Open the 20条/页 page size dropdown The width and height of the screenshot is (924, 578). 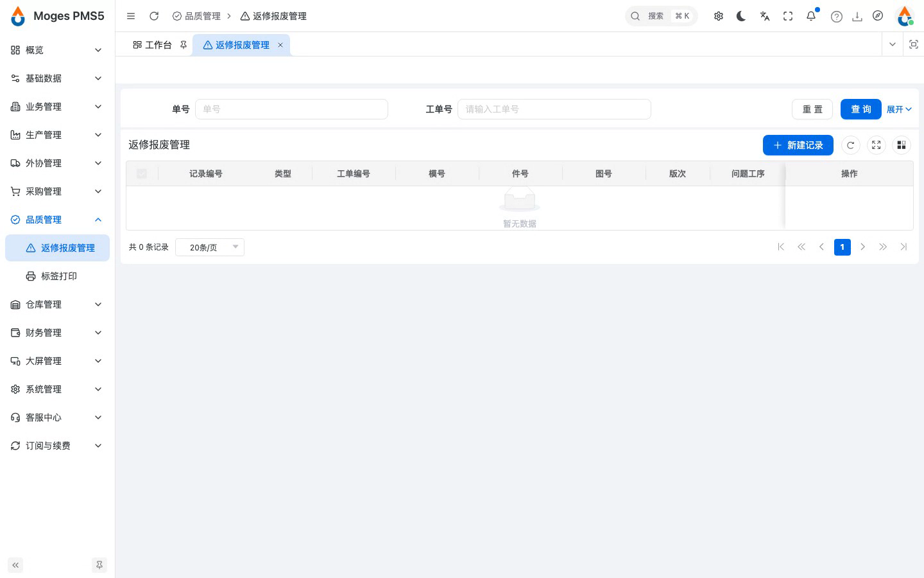(x=210, y=247)
